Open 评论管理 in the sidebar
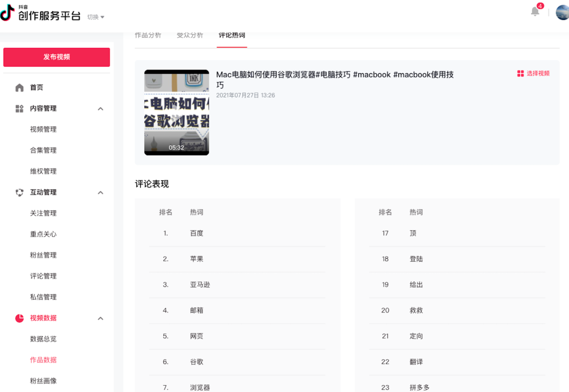 tap(43, 276)
